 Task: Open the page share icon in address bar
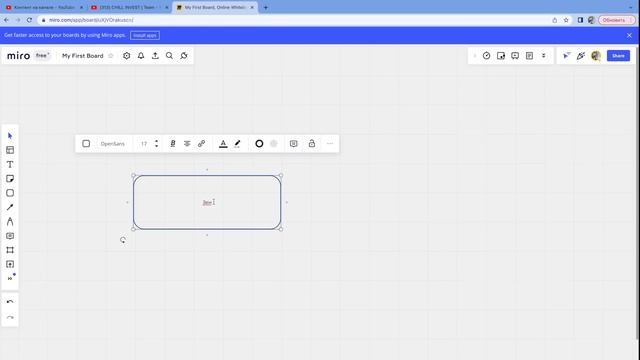[555, 20]
